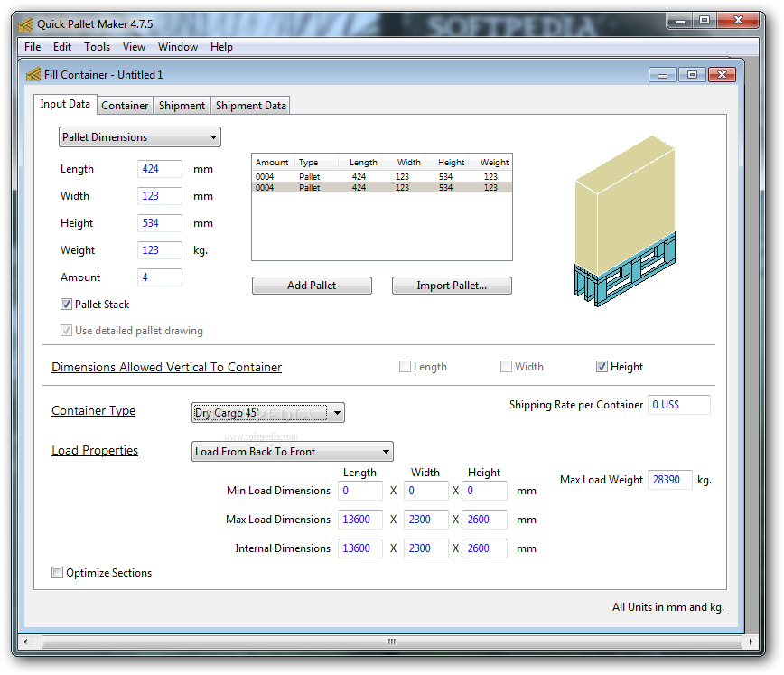
Task: Click the pallet Weight input field
Action: point(160,250)
